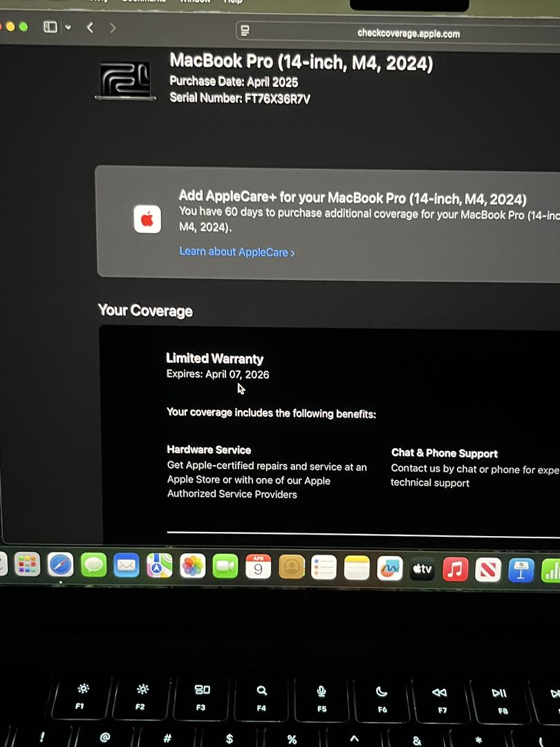Click the Serial Number line
The height and width of the screenshot is (747, 560).
[x=240, y=98]
